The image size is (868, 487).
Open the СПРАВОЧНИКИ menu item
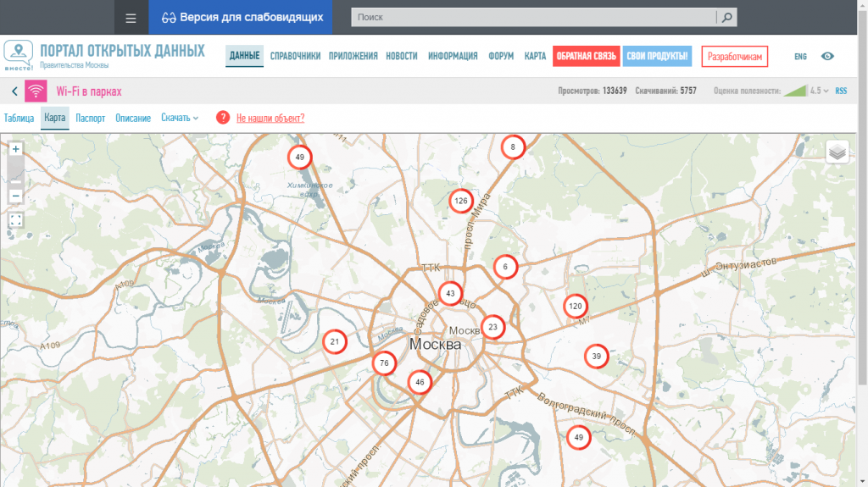click(295, 56)
